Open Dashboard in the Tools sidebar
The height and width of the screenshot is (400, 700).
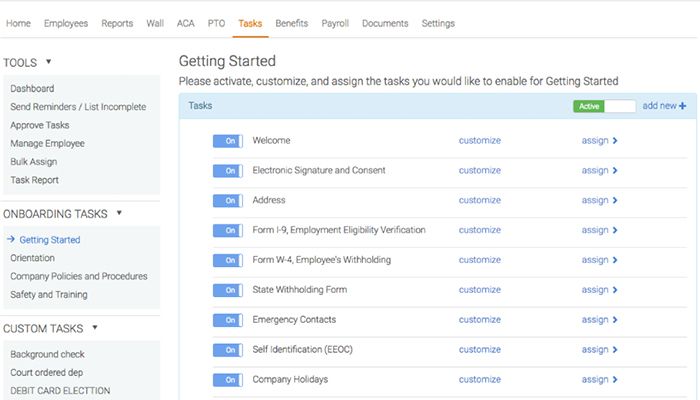32,89
